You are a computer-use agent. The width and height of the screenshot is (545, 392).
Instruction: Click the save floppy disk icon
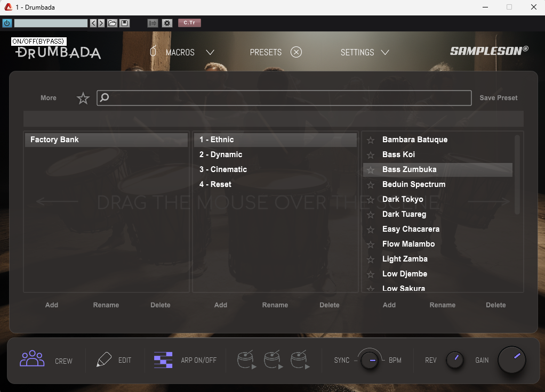tap(124, 23)
